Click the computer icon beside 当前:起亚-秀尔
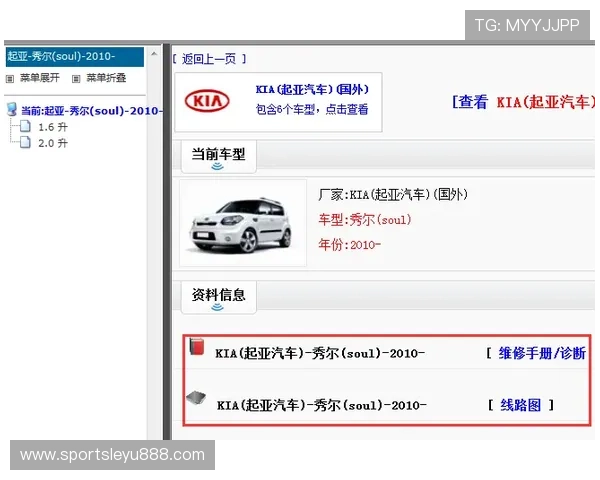Screen dimensions: 600x480 point(12,109)
